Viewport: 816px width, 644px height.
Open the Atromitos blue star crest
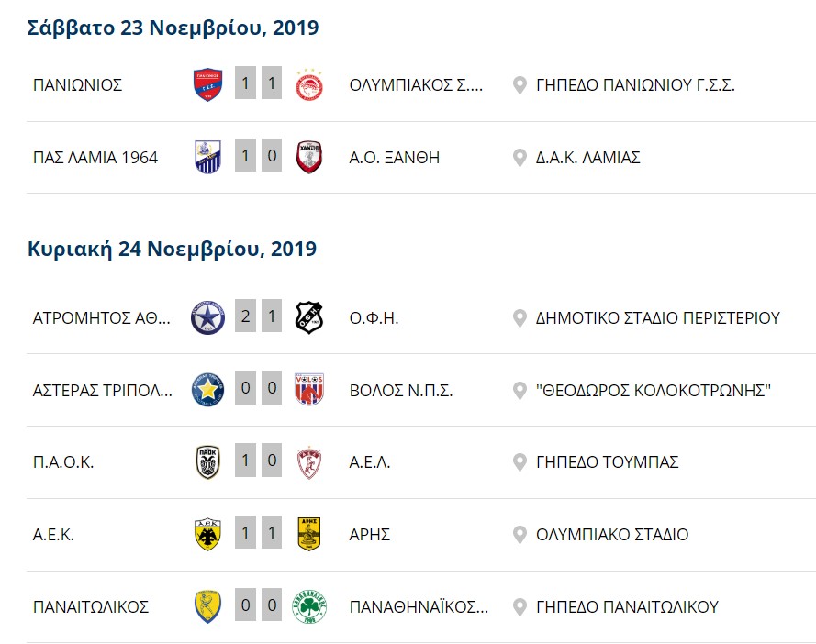207,317
